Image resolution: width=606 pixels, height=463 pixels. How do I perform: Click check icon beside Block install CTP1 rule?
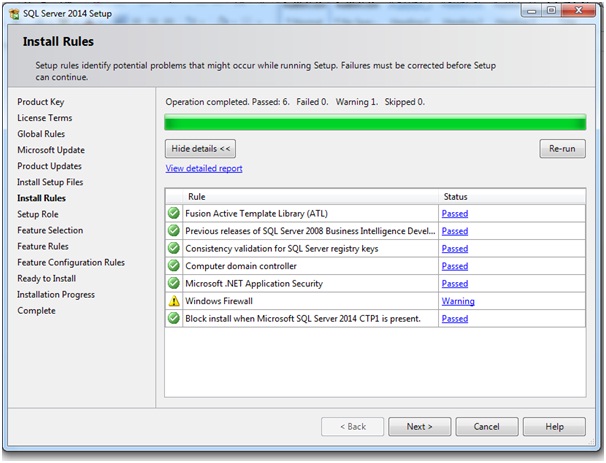coord(174,318)
